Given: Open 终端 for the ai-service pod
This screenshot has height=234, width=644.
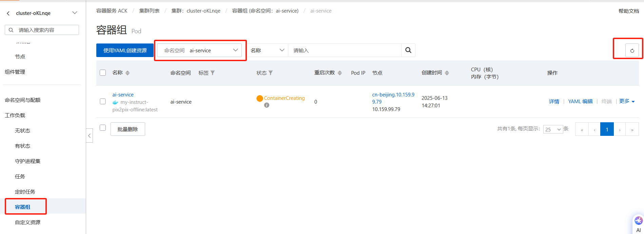Looking at the screenshot, I should (606, 102).
